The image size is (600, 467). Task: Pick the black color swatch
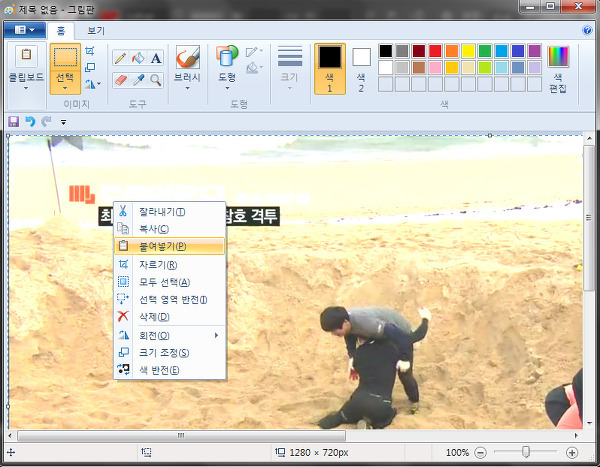coord(385,51)
